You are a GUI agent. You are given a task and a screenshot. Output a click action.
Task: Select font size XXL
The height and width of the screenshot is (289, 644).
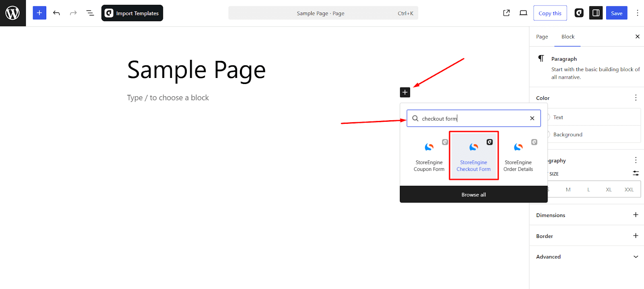click(629, 189)
